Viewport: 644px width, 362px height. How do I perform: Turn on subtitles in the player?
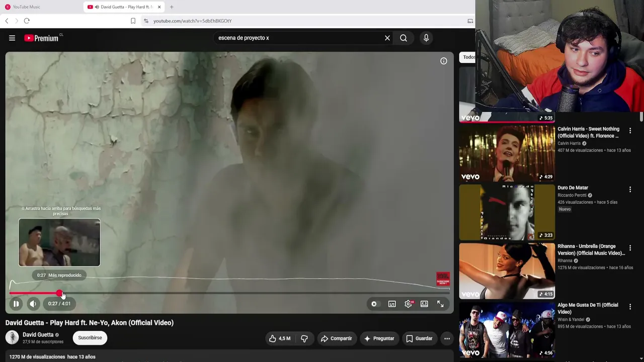tap(392, 304)
